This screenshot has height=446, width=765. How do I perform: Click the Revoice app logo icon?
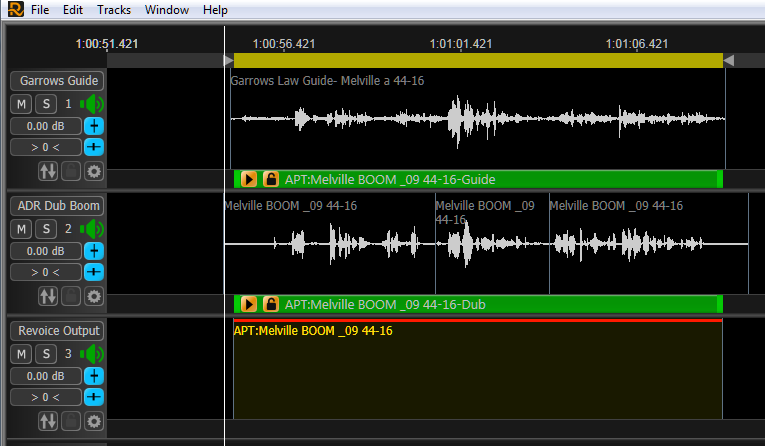(x=12, y=10)
